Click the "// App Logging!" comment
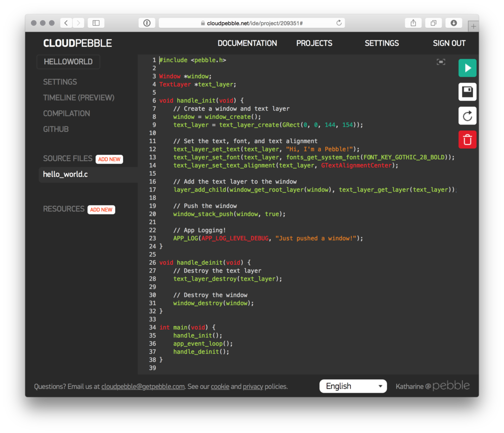 pos(200,230)
